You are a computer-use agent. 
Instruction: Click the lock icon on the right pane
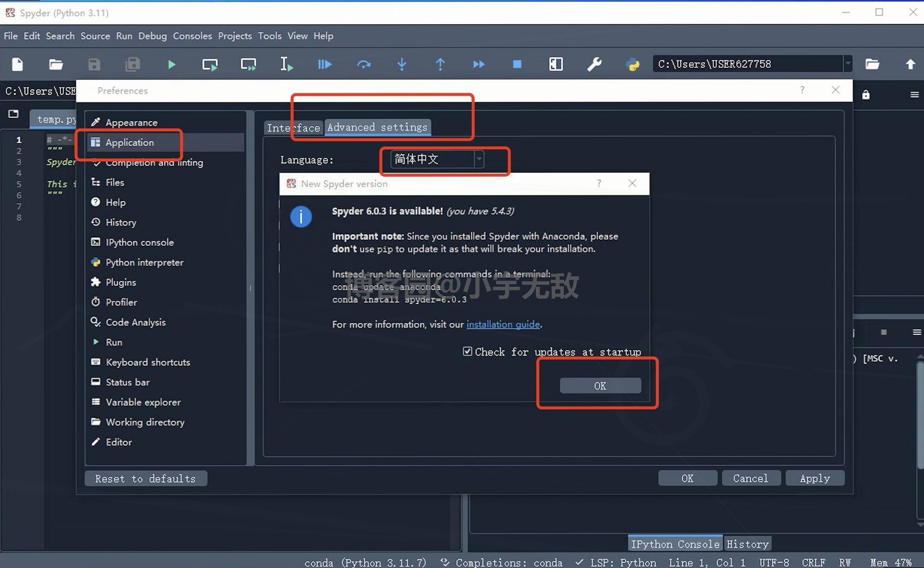coord(866,95)
